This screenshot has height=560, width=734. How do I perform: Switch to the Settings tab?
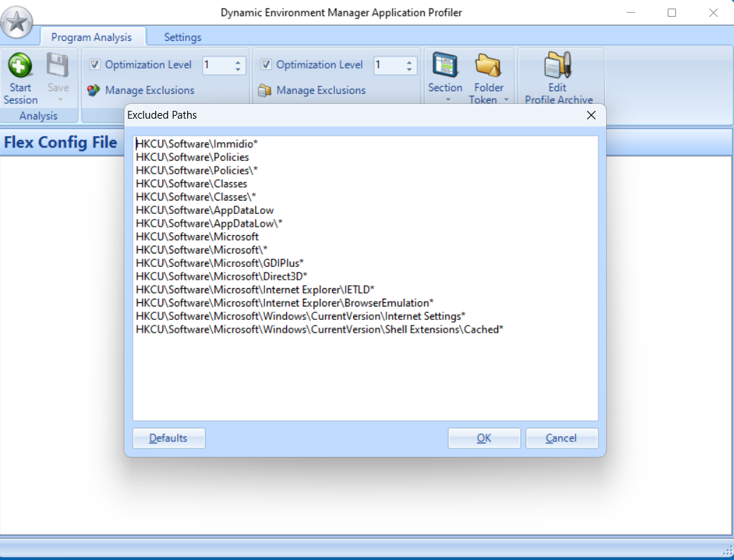[x=182, y=37]
